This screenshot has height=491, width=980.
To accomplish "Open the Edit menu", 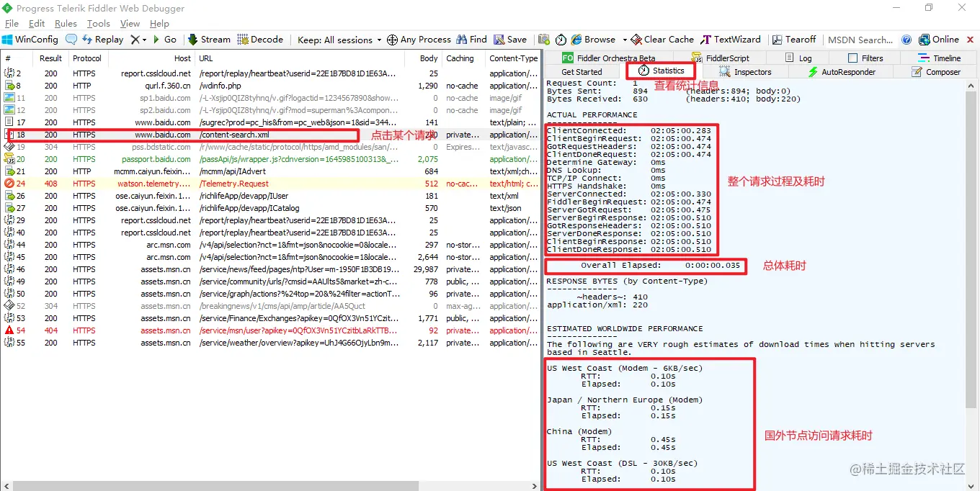I will [x=37, y=24].
